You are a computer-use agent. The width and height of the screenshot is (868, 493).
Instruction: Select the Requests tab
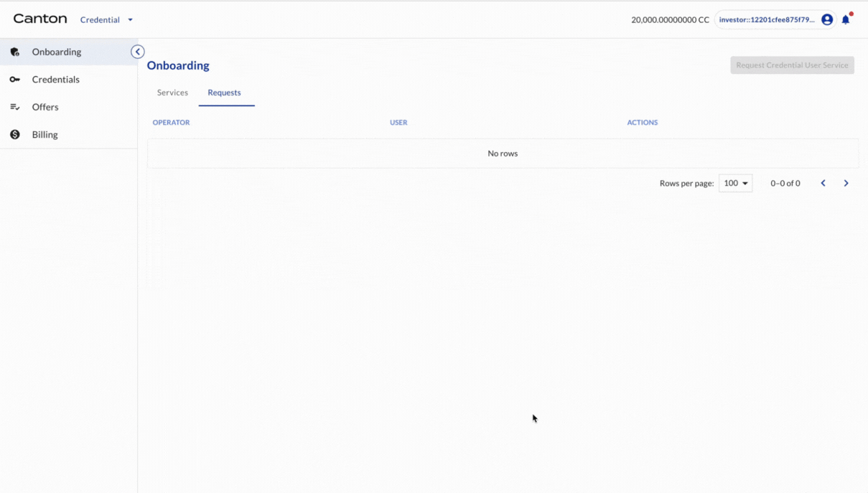click(224, 93)
